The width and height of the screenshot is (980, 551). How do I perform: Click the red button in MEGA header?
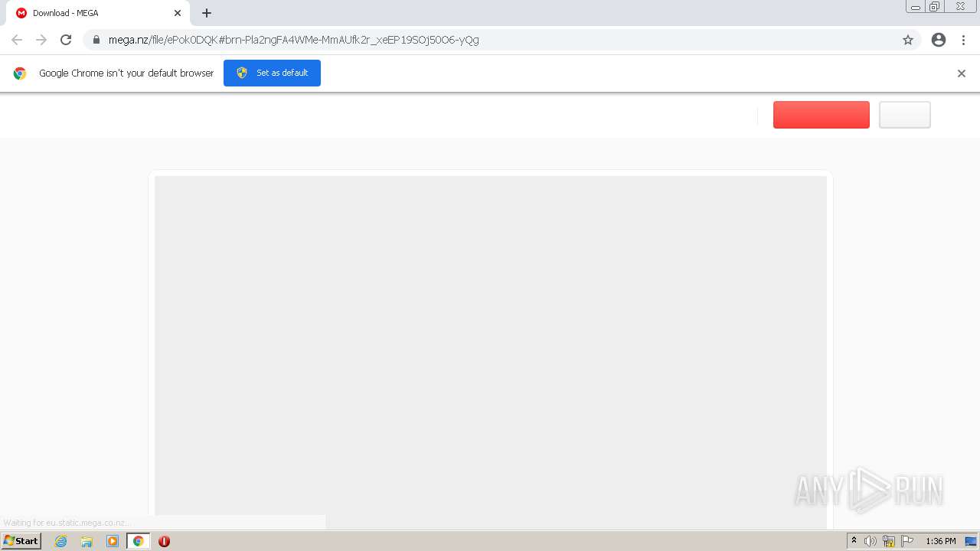pyautogui.click(x=822, y=115)
